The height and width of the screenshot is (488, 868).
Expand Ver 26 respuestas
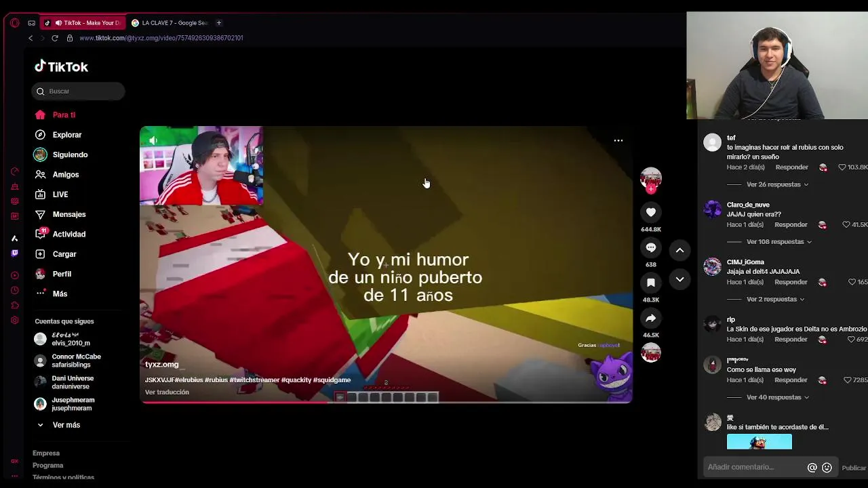[777, 184]
